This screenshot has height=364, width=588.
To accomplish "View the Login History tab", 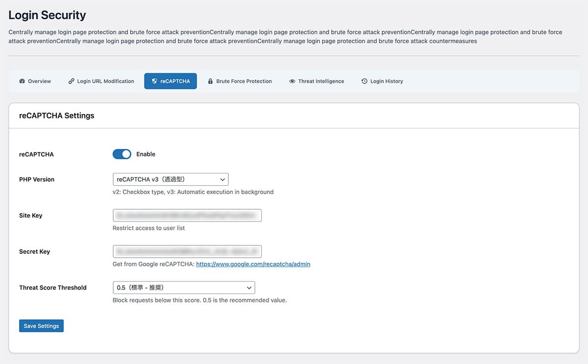I will tap(387, 81).
